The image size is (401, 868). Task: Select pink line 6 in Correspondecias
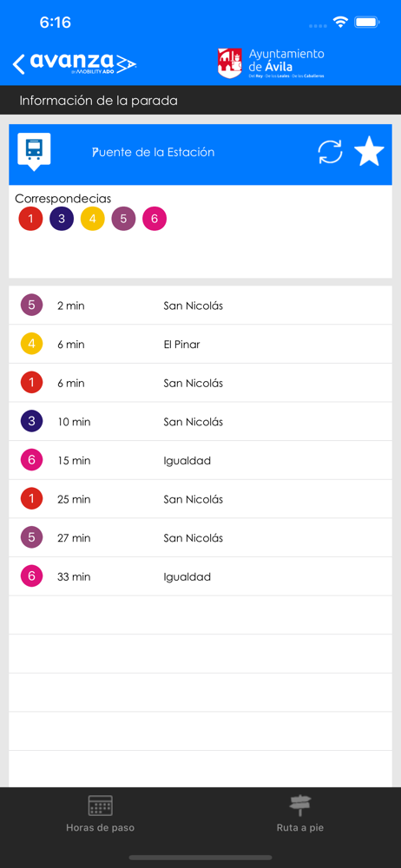[x=154, y=219]
